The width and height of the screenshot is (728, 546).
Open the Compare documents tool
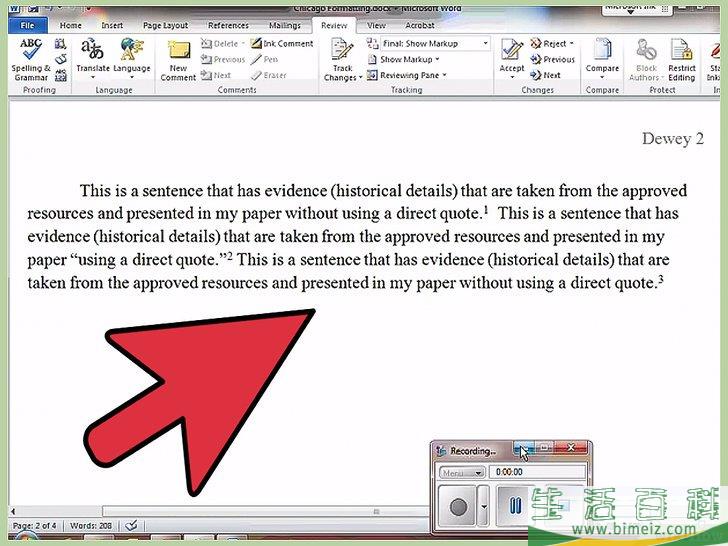(x=602, y=59)
